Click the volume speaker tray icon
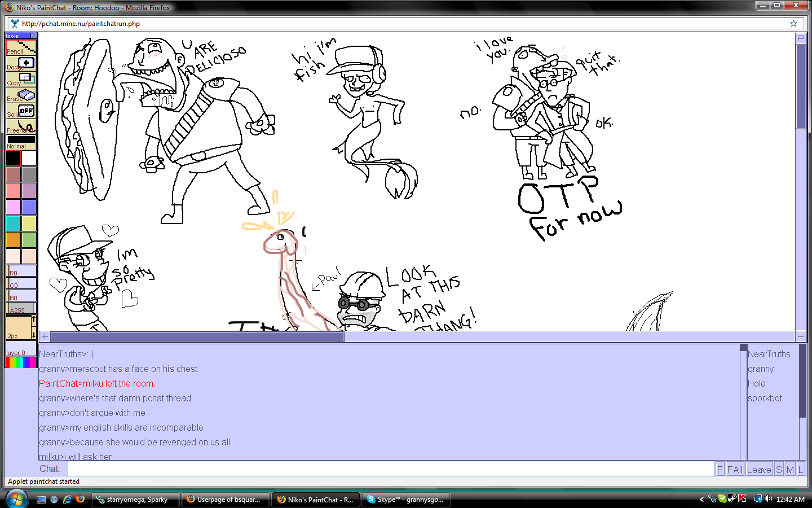 [x=769, y=499]
